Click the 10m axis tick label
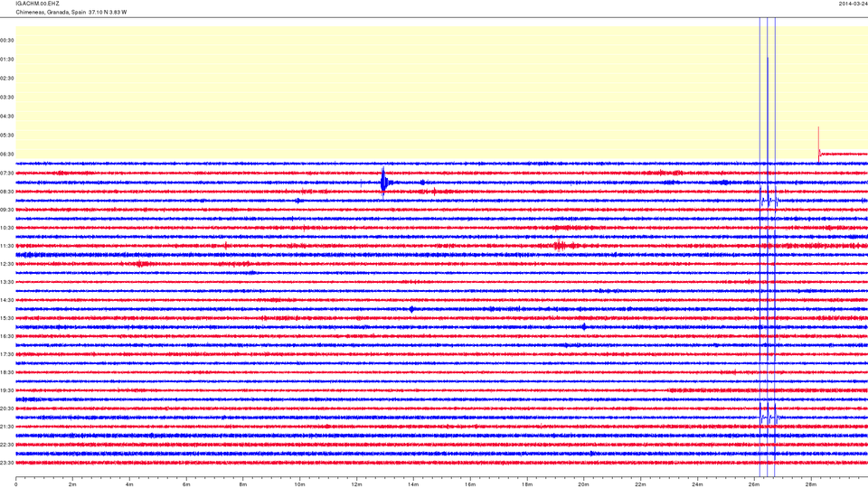868x488 pixels. point(299,484)
